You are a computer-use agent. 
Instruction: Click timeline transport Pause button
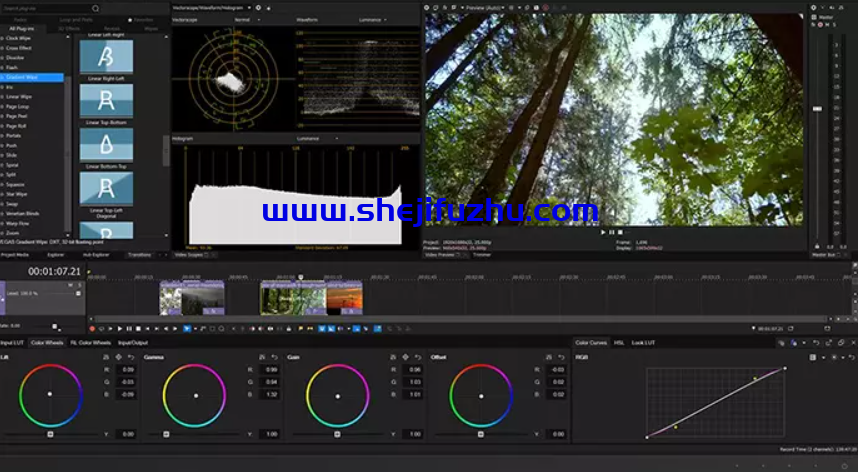pyautogui.click(x=129, y=329)
